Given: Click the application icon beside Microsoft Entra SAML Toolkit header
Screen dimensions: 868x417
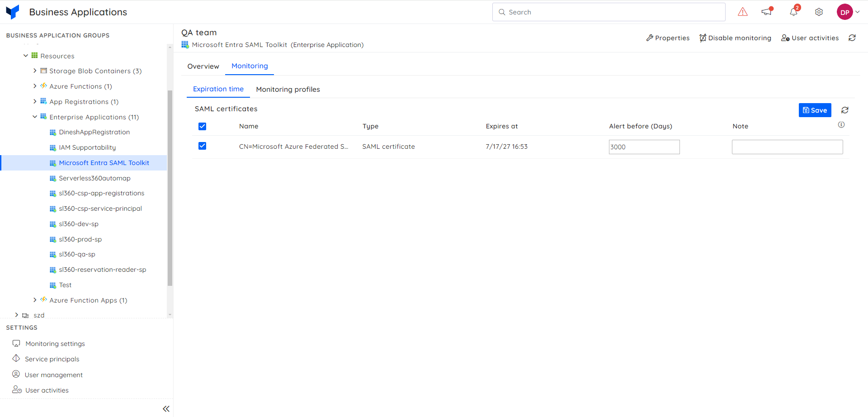Looking at the screenshot, I should (x=185, y=44).
